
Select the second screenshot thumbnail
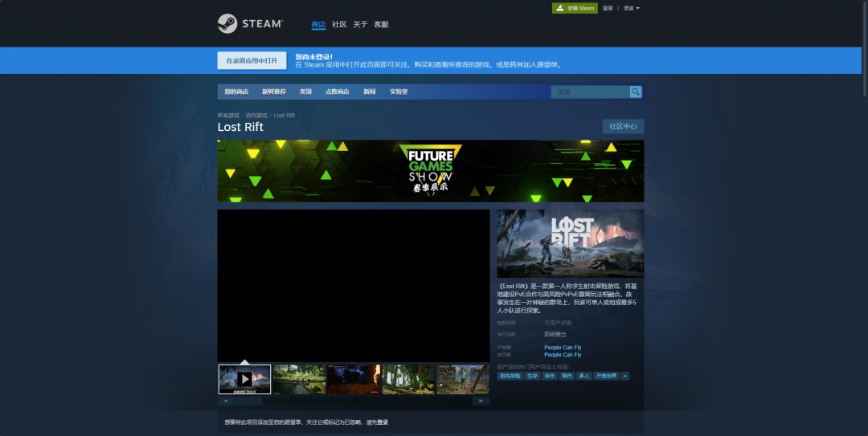click(x=299, y=379)
